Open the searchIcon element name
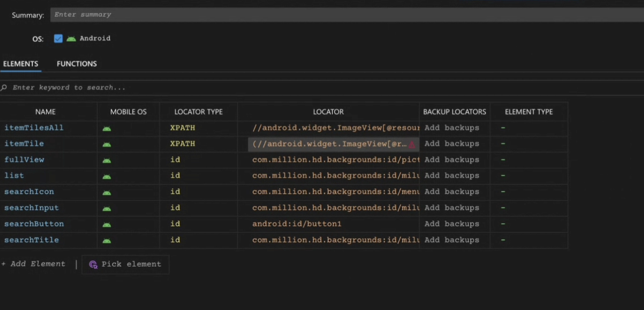Screen dimensions: 644x310 pos(29,192)
